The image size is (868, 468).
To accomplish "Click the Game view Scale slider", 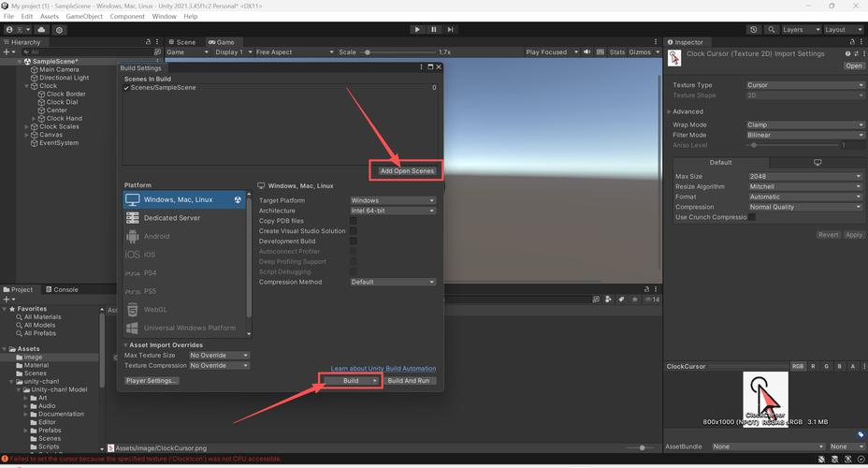I will [x=398, y=52].
